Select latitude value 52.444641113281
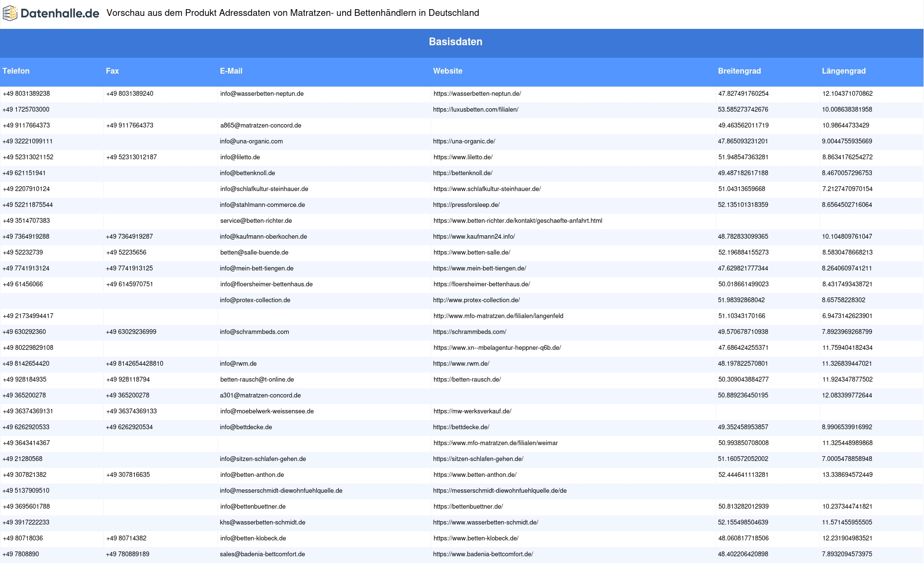 743,475
